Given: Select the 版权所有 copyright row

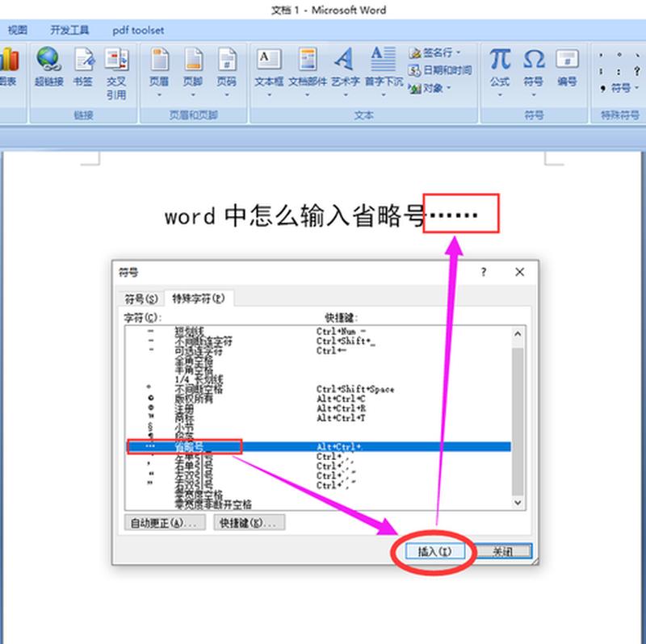Looking at the screenshot, I should pyautogui.click(x=318, y=399).
